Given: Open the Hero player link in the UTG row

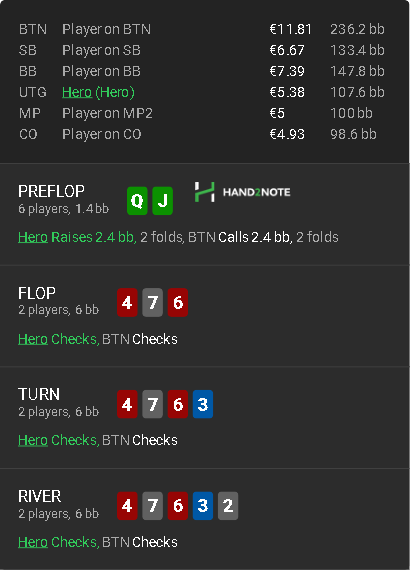Looking at the screenshot, I should (77, 92).
